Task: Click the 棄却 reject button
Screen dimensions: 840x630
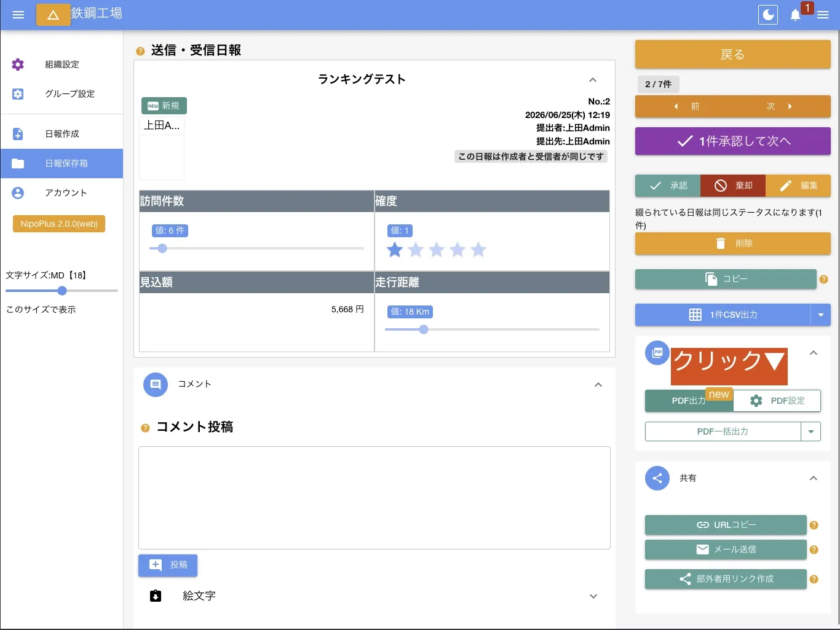Action: coord(733,186)
